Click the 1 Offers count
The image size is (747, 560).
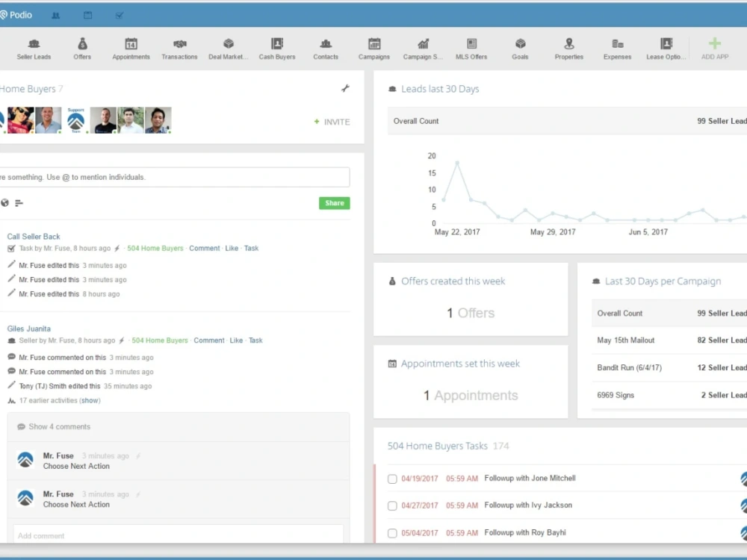click(471, 313)
